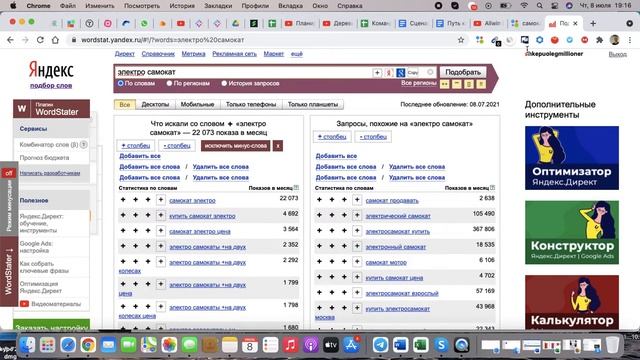Switch to the 'Мобильные' tab

click(x=197, y=104)
